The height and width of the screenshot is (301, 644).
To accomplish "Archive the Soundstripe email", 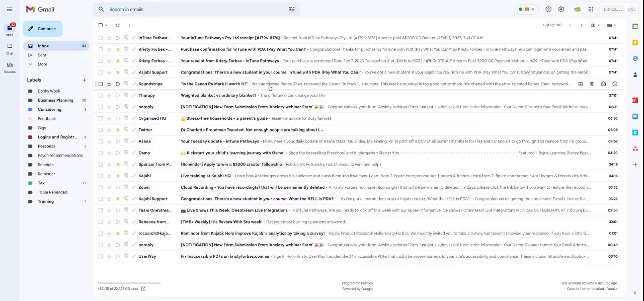I will [x=580, y=84].
